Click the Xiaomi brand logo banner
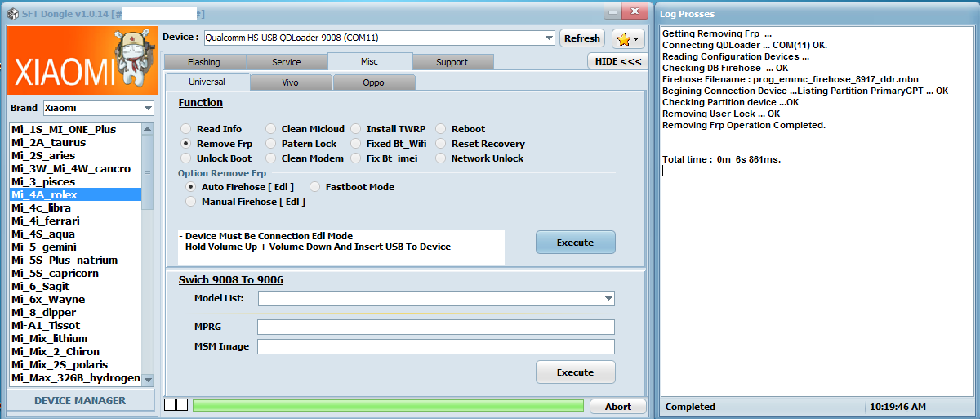 [81, 61]
